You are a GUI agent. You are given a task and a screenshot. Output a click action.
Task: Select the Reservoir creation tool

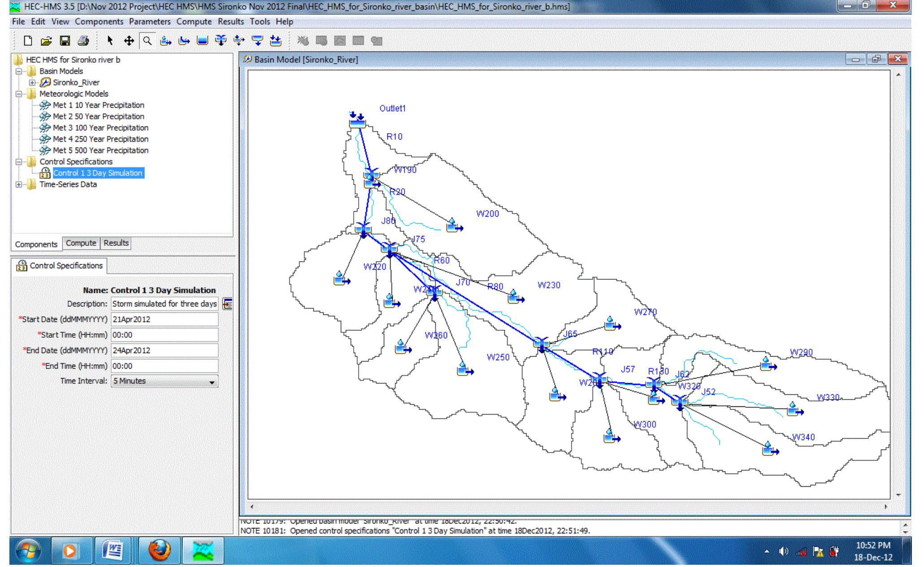[203, 41]
